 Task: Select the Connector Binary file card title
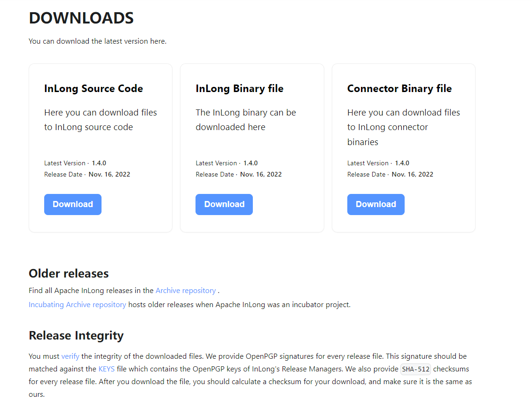pyautogui.click(x=399, y=88)
